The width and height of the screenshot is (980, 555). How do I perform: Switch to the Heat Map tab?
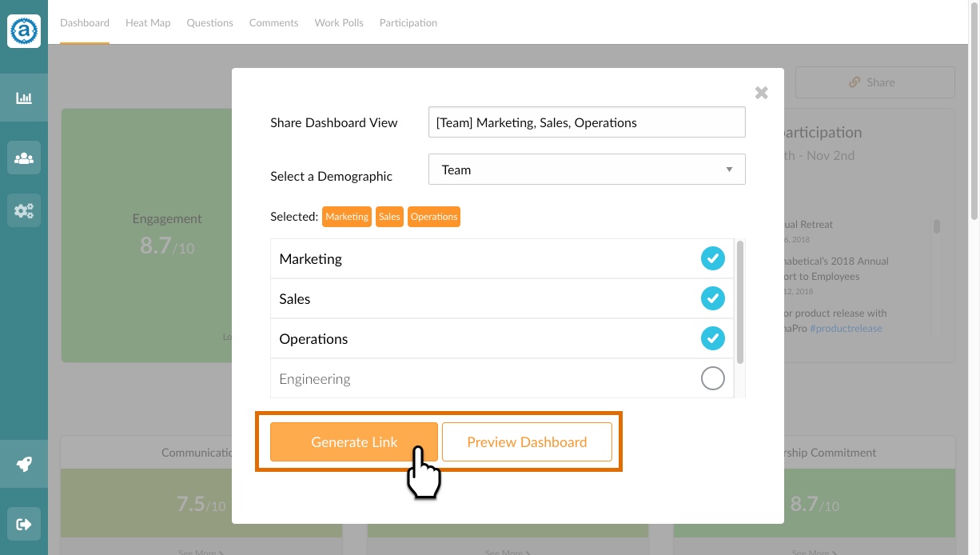148,22
